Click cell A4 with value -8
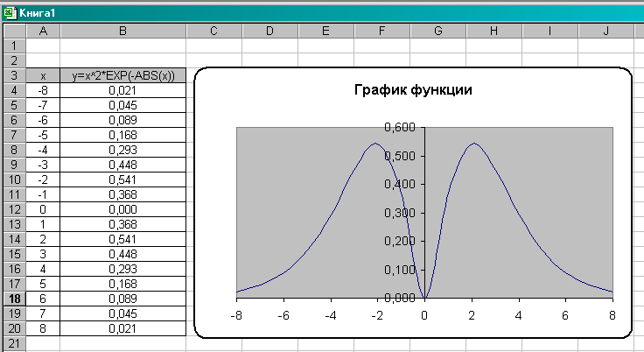Image resolution: width=644 pixels, height=352 pixels. click(43, 90)
